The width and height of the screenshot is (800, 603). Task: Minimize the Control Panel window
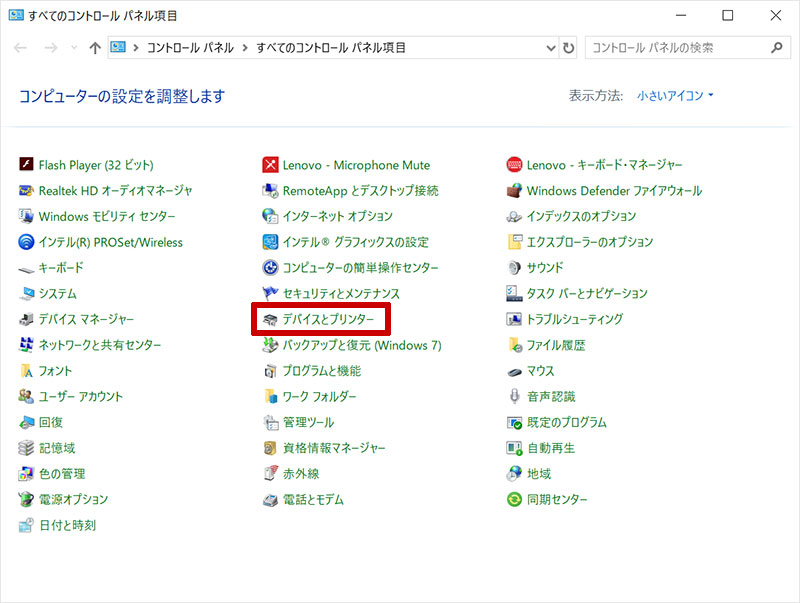click(x=681, y=15)
